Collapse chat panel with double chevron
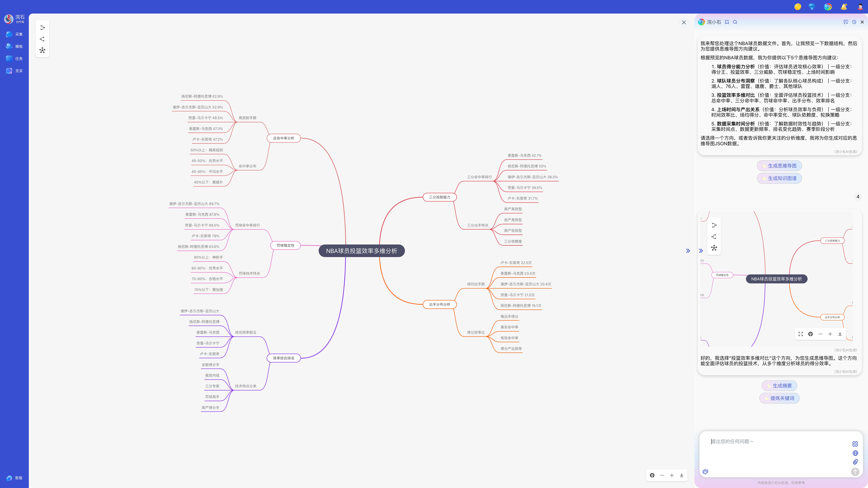 click(688, 251)
